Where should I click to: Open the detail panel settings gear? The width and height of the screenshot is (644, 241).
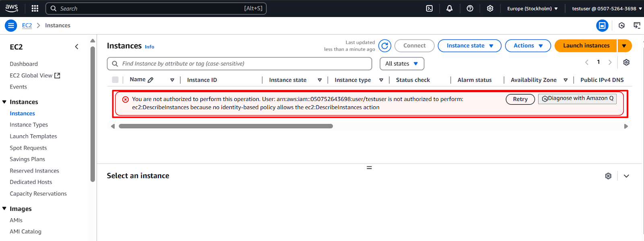[608, 176]
